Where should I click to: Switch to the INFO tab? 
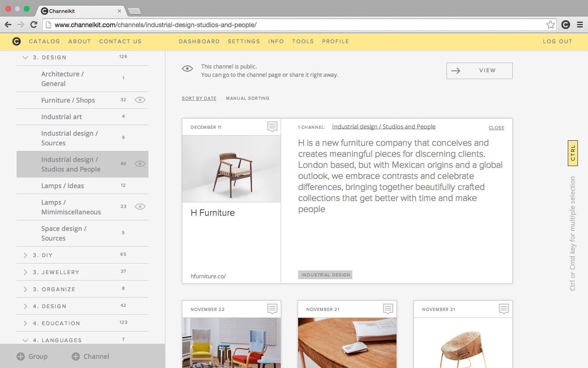click(276, 41)
